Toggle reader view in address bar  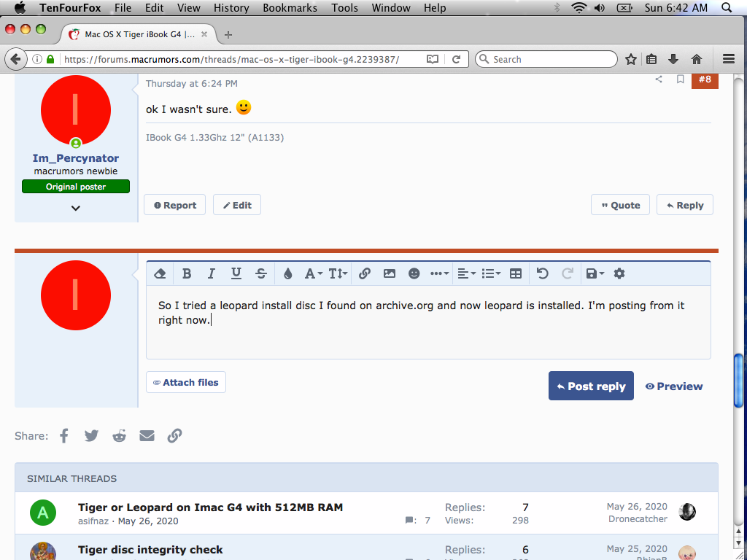pos(432,59)
